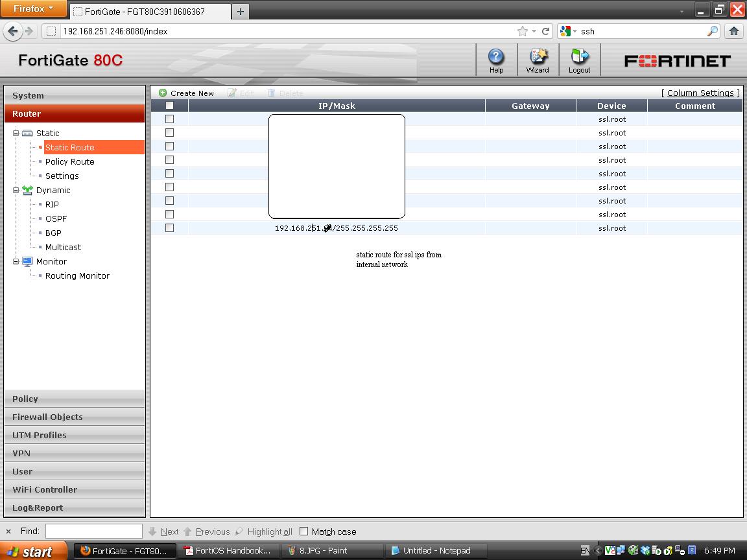Select Policy Route in the tree
The height and width of the screenshot is (560, 747).
[69, 161]
